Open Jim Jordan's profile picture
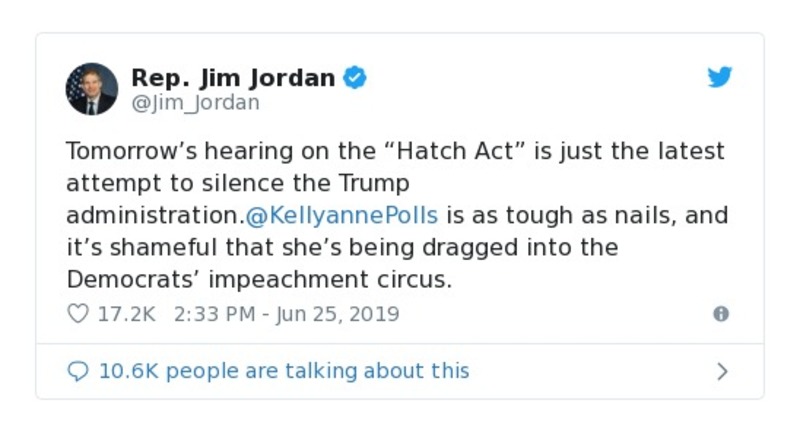Viewport: 800px width, 432px height. [92, 89]
